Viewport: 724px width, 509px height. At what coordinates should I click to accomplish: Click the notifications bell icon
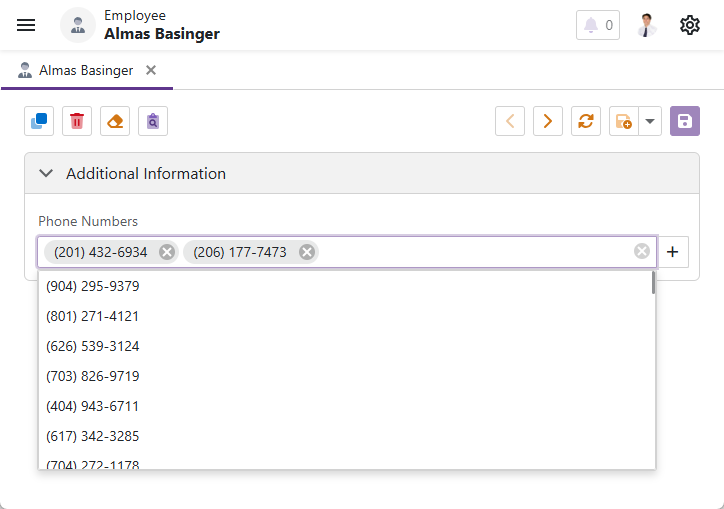[x=597, y=25]
